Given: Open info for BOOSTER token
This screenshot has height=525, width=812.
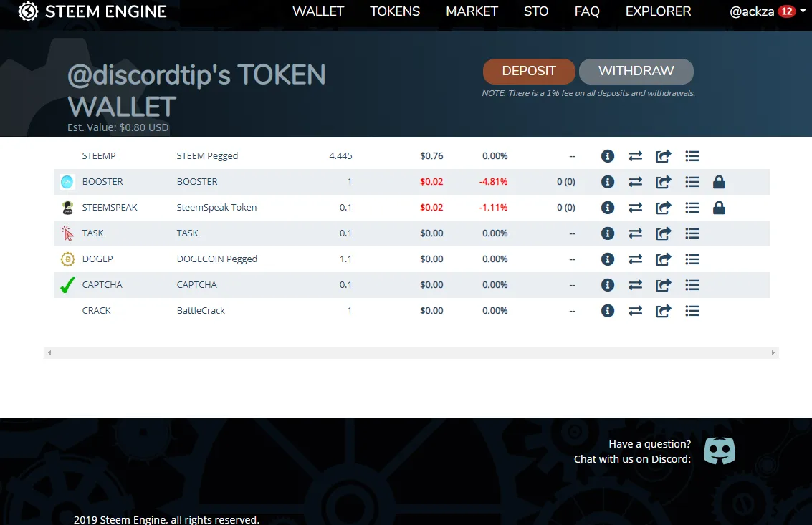Looking at the screenshot, I should click(x=608, y=182).
